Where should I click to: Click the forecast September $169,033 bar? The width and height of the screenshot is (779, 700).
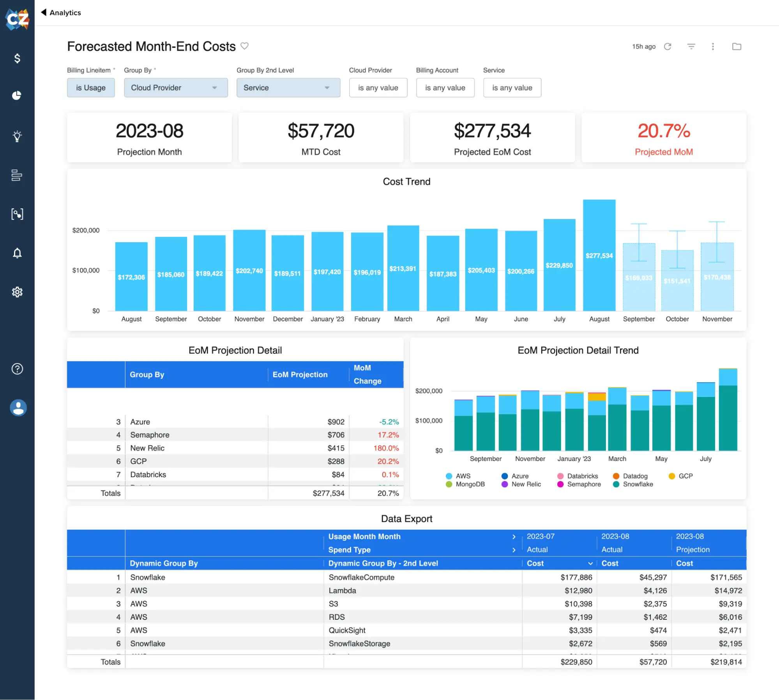tap(639, 277)
